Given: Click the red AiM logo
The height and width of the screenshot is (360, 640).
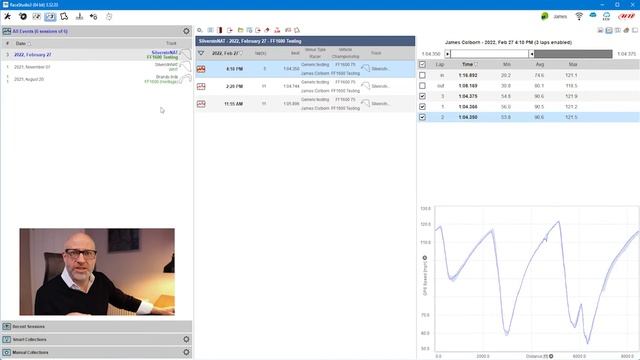Looking at the screenshot, I should click(627, 16).
